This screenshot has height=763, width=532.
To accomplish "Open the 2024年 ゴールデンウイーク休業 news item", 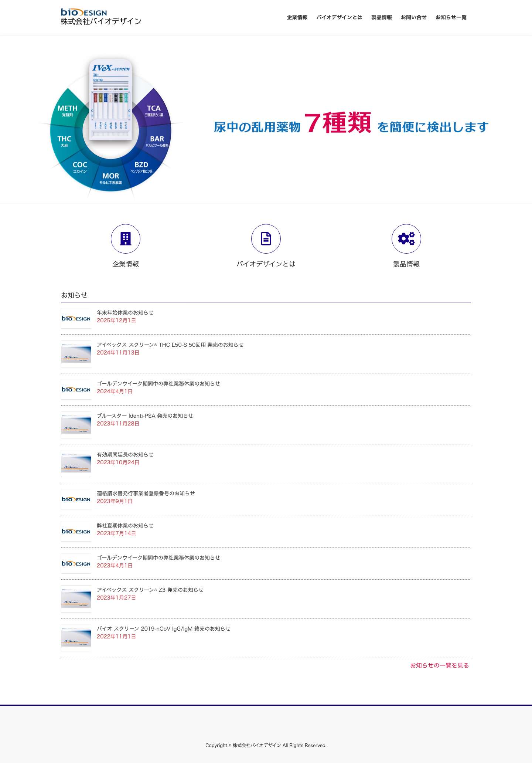I will pyautogui.click(x=158, y=383).
